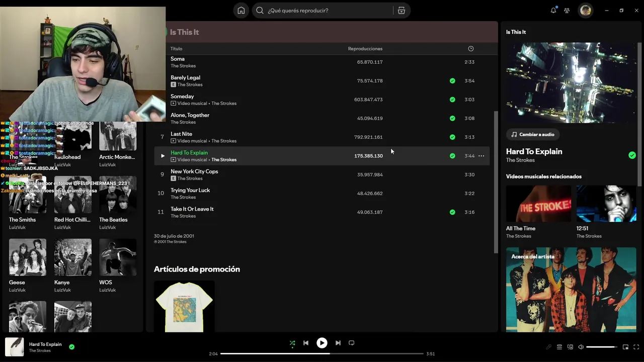Image resolution: width=644 pixels, height=362 pixels.
Task: Toggle saved checkmark for Someday
Action: tap(452, 100)
